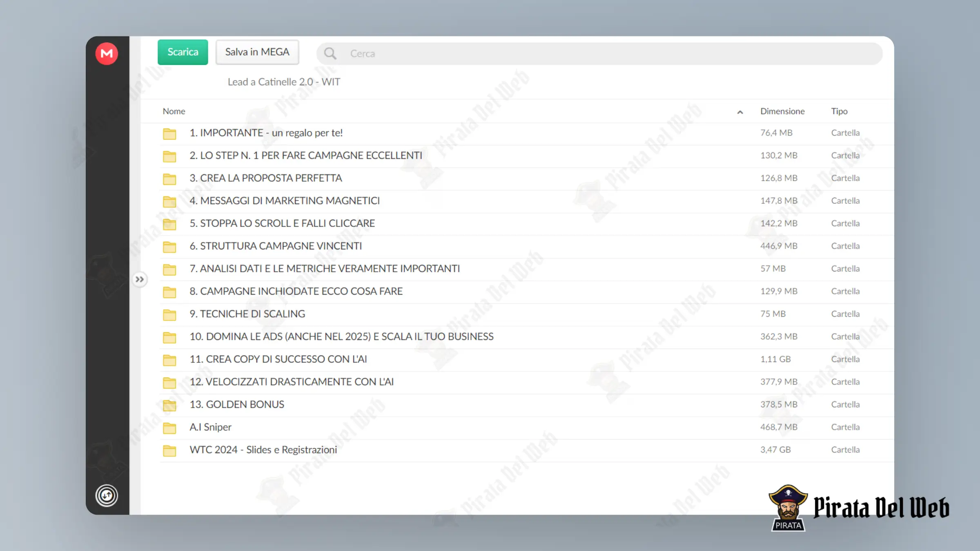Click the 468,7 MB size value
Screen dimensions: 980x551
779,427
